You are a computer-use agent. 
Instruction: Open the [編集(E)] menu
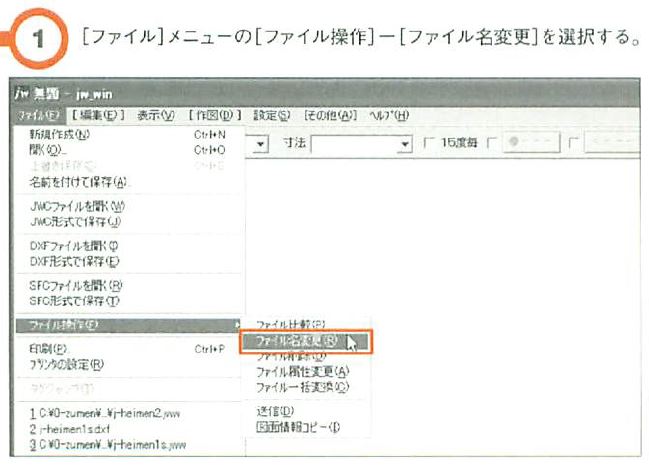[98, 115]
